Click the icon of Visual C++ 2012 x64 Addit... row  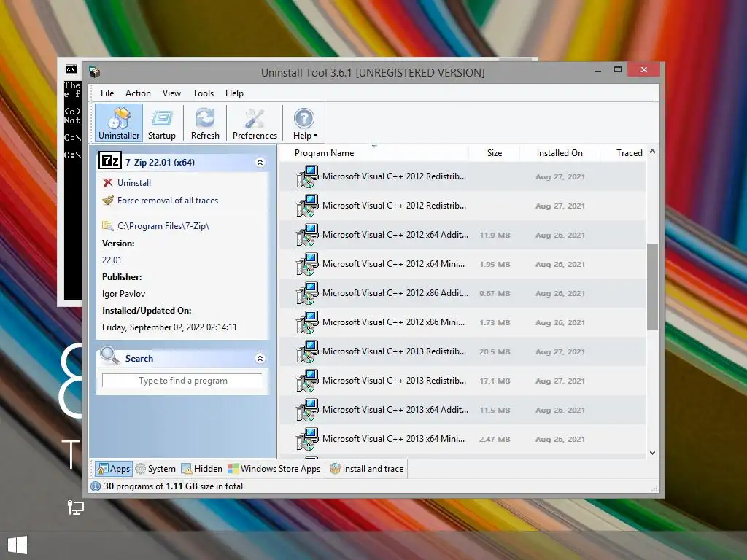(x=307, y=235)
